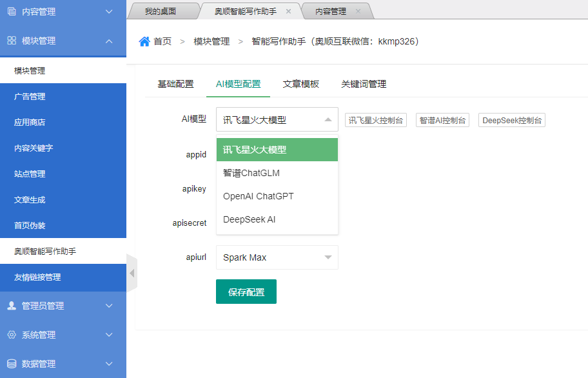Close the 内容管理 tab
This screenshot has height=378, width=588.
click(x=358, y=12)
